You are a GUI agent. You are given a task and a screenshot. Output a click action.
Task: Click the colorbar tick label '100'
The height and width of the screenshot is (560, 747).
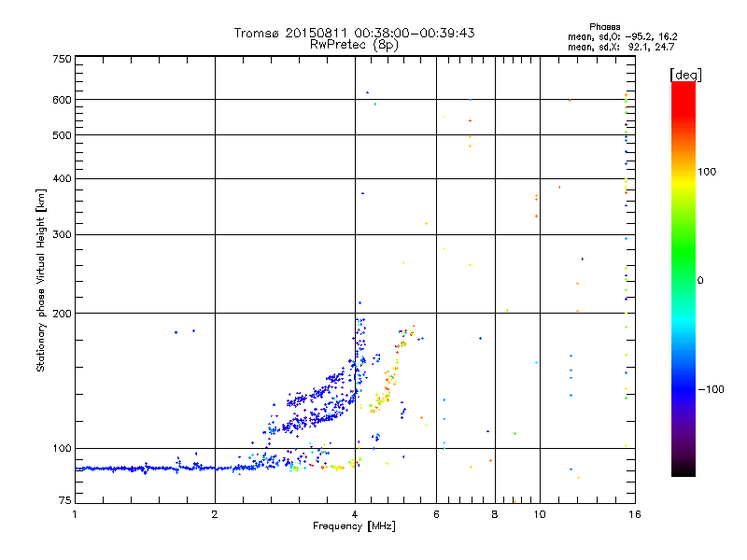point(707,172)
